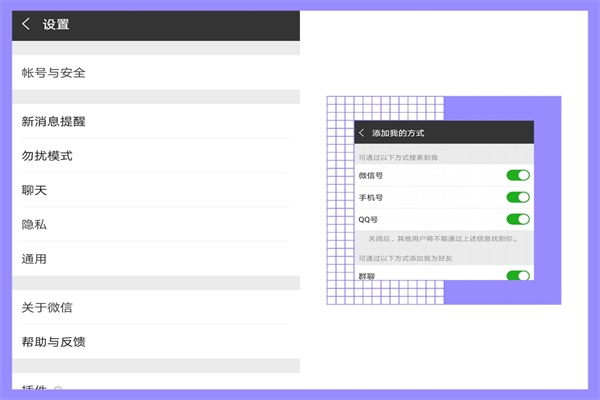This screenshot has height=400, width=600.
Task: Select 可通过以下方式添加我为好友 section label
Action: click(405, 258)
